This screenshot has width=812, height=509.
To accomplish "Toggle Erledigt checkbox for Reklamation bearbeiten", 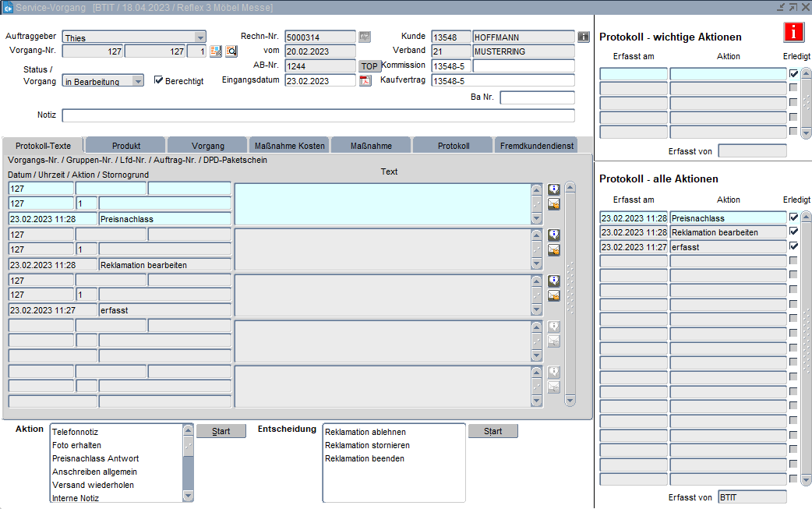I will tap(793, 232).
